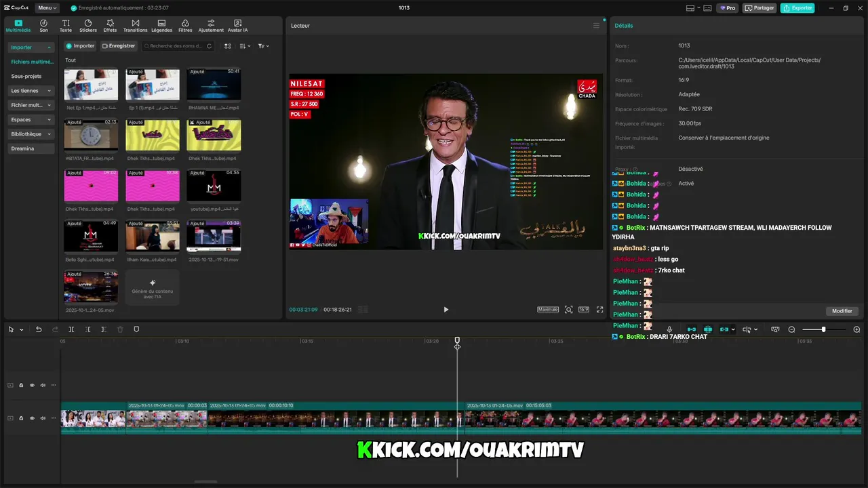This screenshot has height=488, width=868.
Task: Click the Exporter button
Action: coord(797,8)
